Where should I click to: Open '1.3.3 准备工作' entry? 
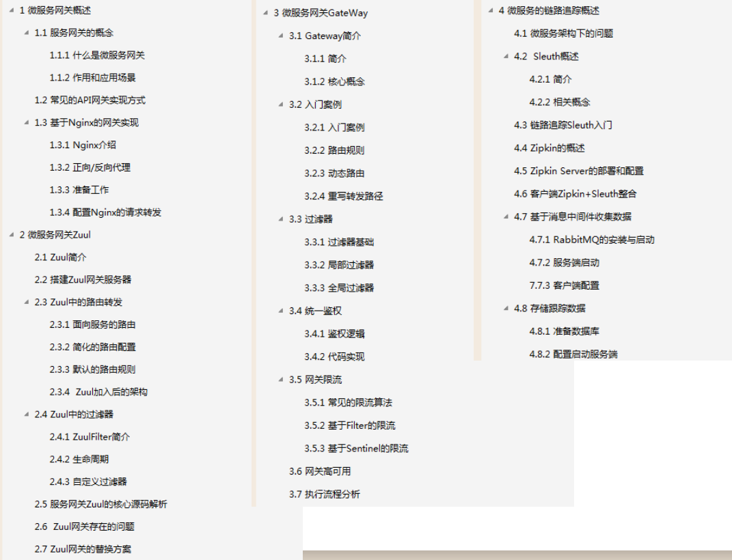pos(79,190)
